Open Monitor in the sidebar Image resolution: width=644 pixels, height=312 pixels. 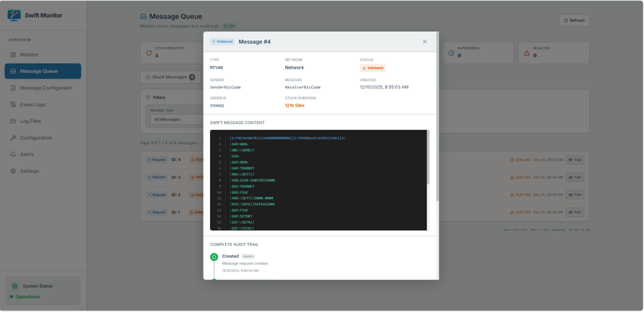click(x=43, y=55)
